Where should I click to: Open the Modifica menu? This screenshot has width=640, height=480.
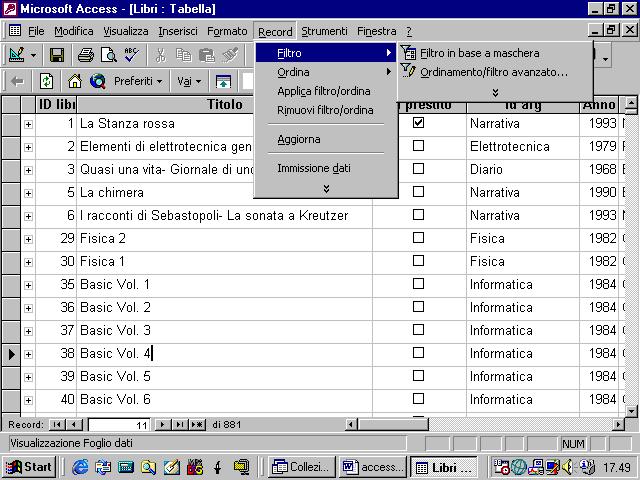[x=74, y=31]
